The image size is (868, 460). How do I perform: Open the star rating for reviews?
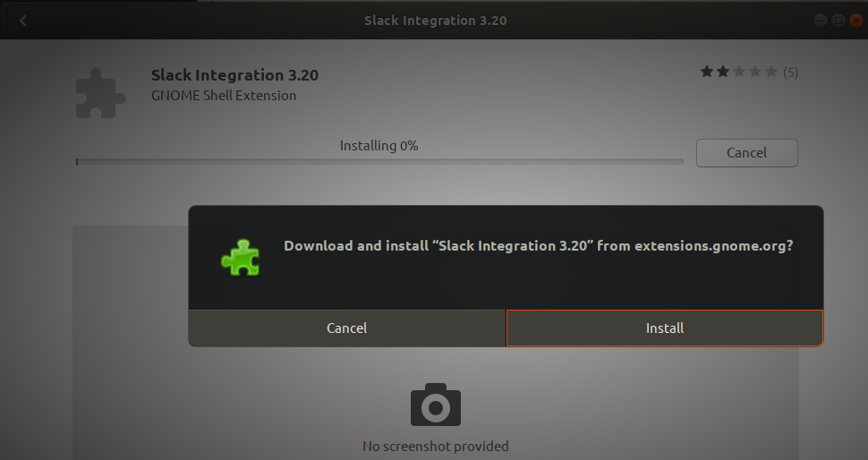pos(739,72)
